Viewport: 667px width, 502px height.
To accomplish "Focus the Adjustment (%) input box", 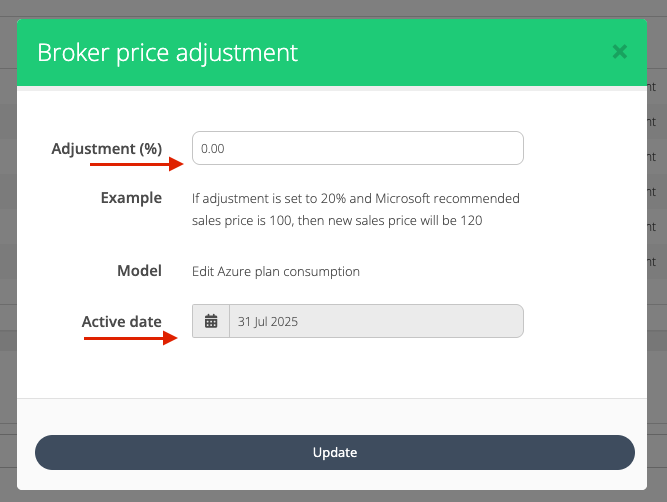I will 357,148.
